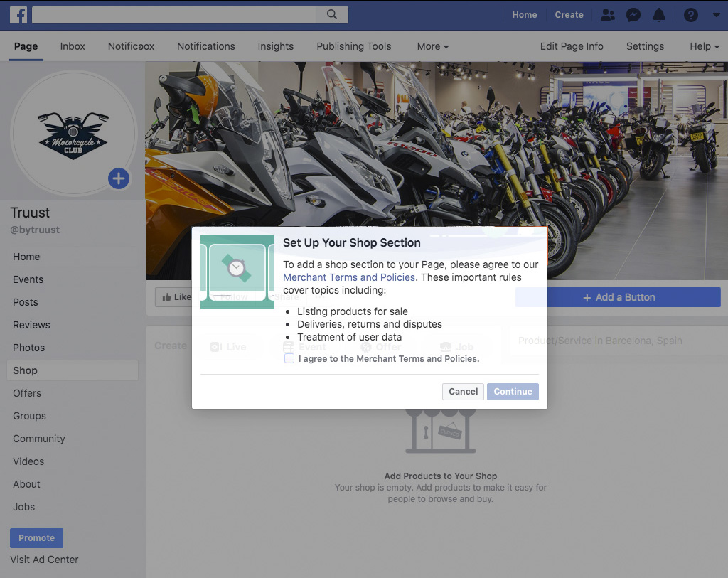728x578 pixels.
Task: Click the closed shop icon
Action: pyautogui.click(x=441, y=431)
